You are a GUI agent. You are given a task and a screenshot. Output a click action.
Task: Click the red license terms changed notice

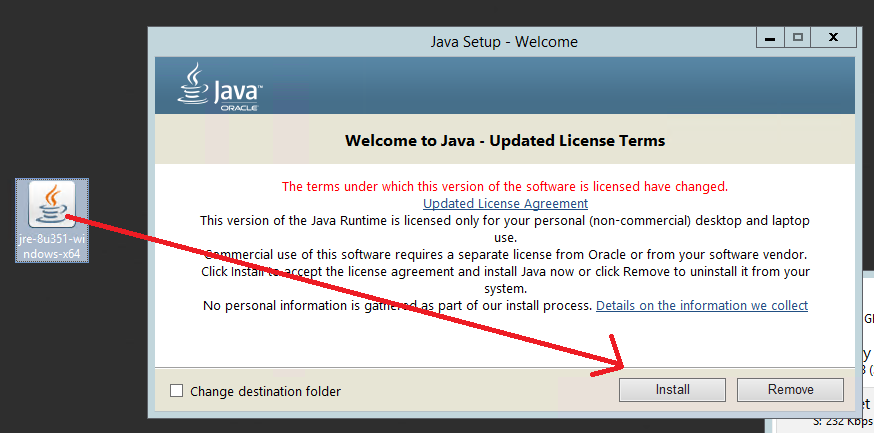pyautogui.click(x=505, y=186)
